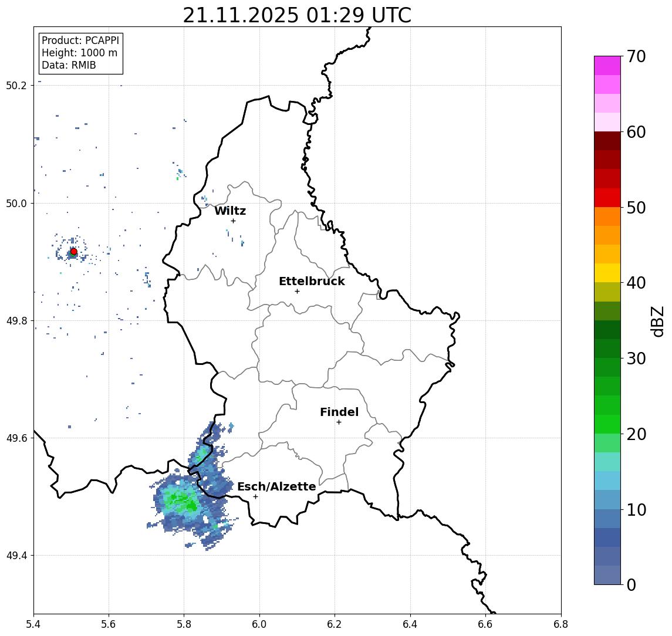The width and height of the screenshot is (672, 636).
Task: Click the orange colorbar swatch below 50
Action: pyautogui.click(x=607, y=216)
